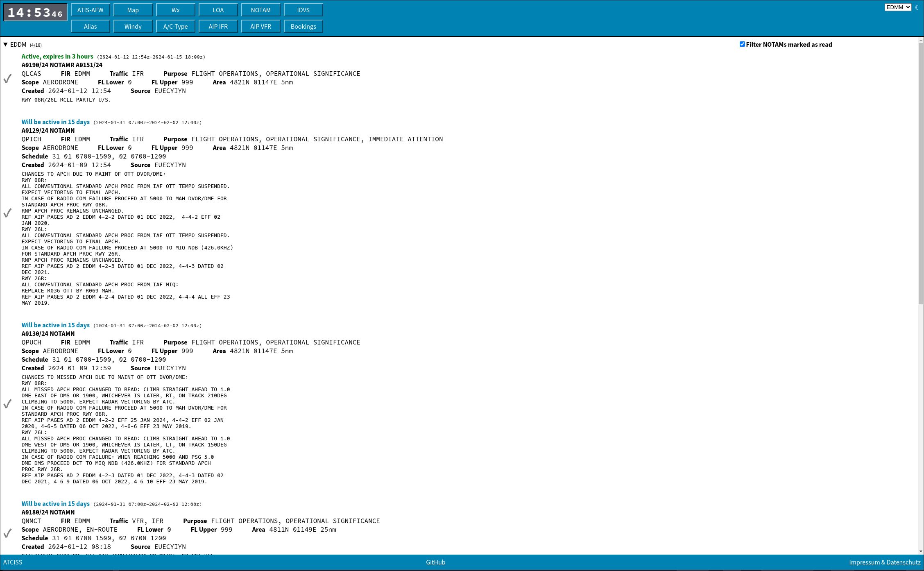Collapse the EDDM NOTAM list
Viewport: 924px width, 571px height.
tap(6, 45)
